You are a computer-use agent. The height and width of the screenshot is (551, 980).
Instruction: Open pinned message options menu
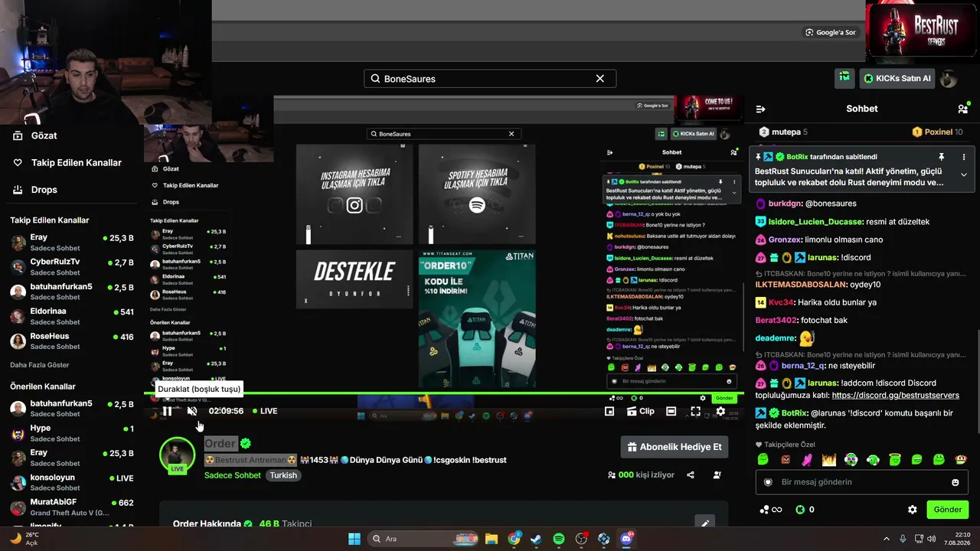click(964, 157)
